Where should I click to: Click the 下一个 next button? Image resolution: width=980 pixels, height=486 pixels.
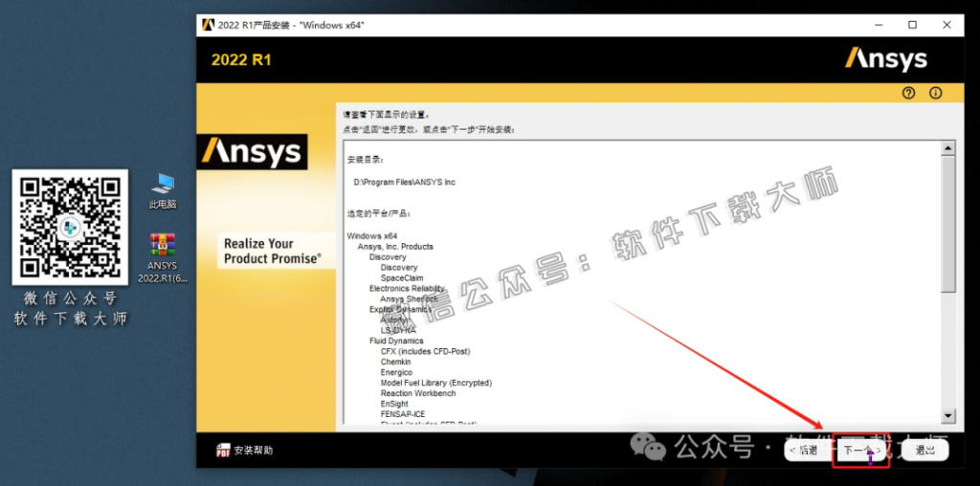click(x=861, y=451)
